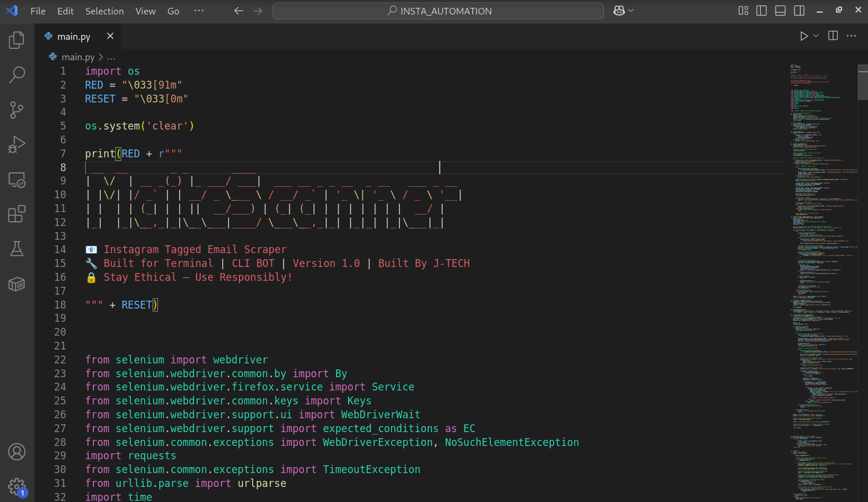Go forward using the right arrow

coord(258,11)
